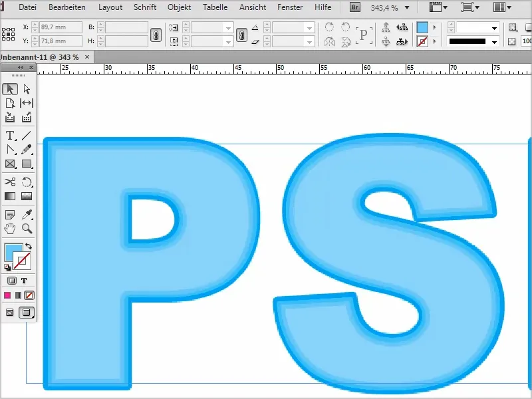
Task: Toggle constrain proportions for scaling percentages
Action: (x=241, y=35)
